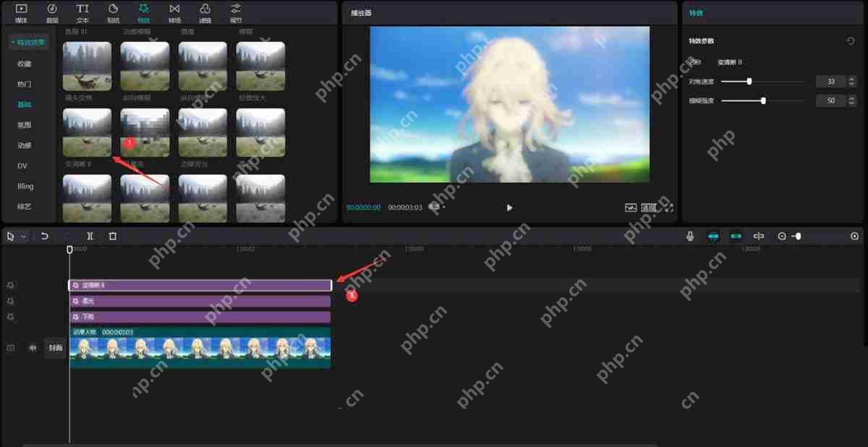Image resolution: width=868 pixels, height=447 pixels.
Task: Click the stepper beside value 50
Action: [x=851, y=101]
